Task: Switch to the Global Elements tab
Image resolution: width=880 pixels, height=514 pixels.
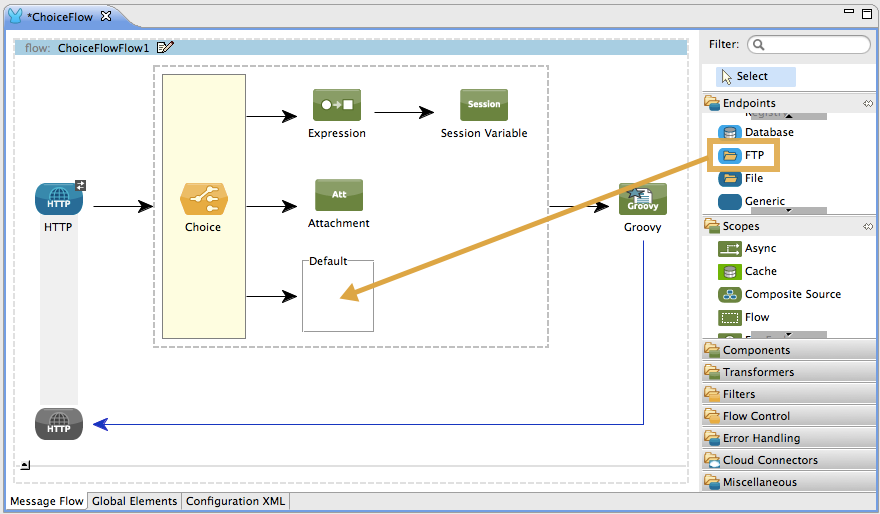Action: tap(134, 501)
